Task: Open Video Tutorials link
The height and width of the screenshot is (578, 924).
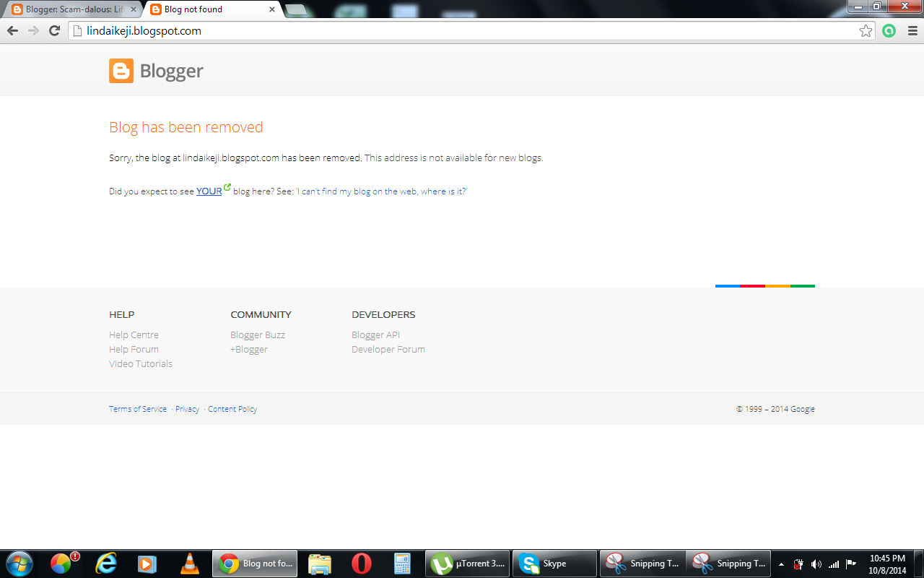Action: click(141, 363)
